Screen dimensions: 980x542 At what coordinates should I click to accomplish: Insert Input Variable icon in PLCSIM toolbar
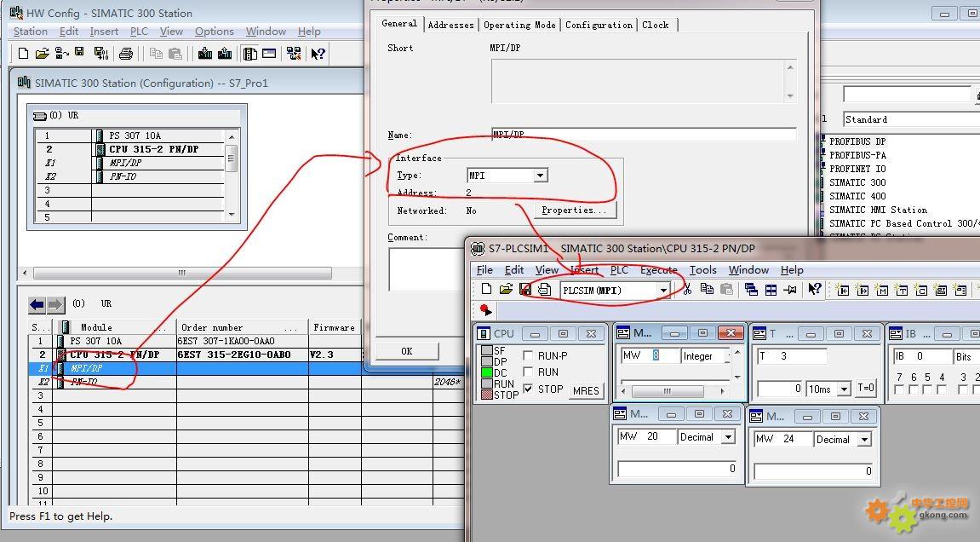pos(843,290)
